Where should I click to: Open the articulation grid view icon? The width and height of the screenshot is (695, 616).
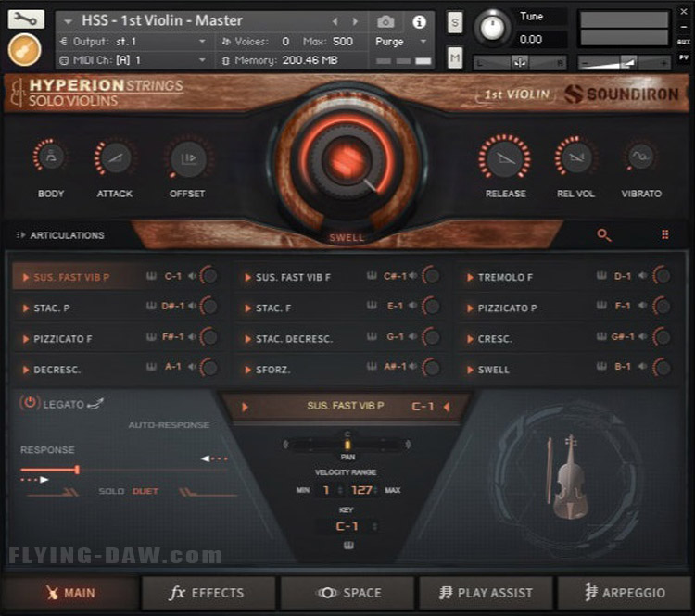point(664,234)
